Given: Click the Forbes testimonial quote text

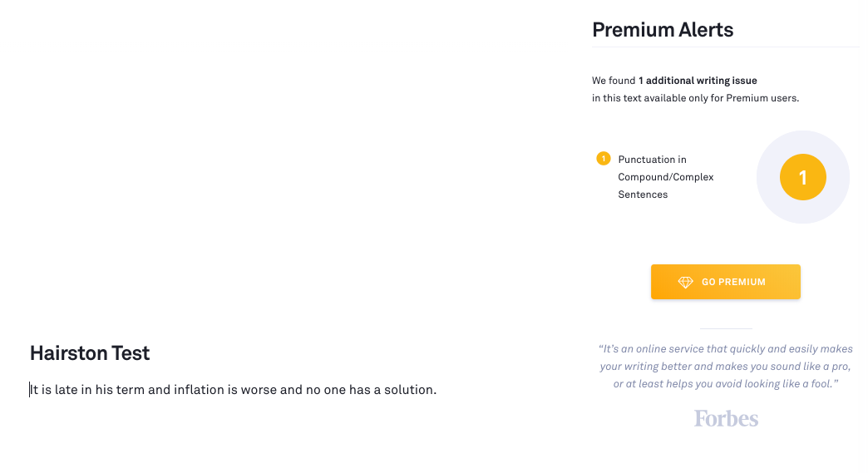Looking at the screenshot, I should pos(725,366).
